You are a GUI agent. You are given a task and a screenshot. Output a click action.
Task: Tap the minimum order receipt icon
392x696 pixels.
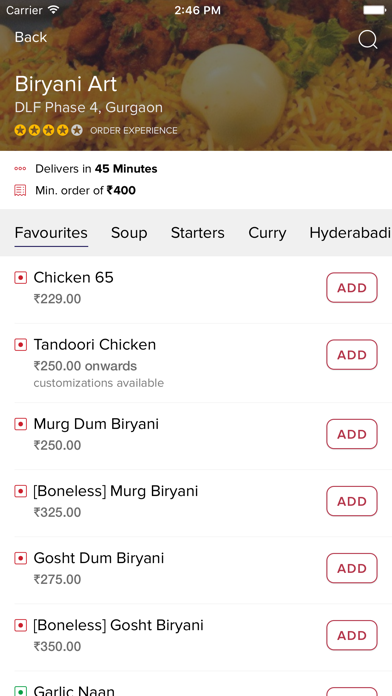(x=20, y=191)
